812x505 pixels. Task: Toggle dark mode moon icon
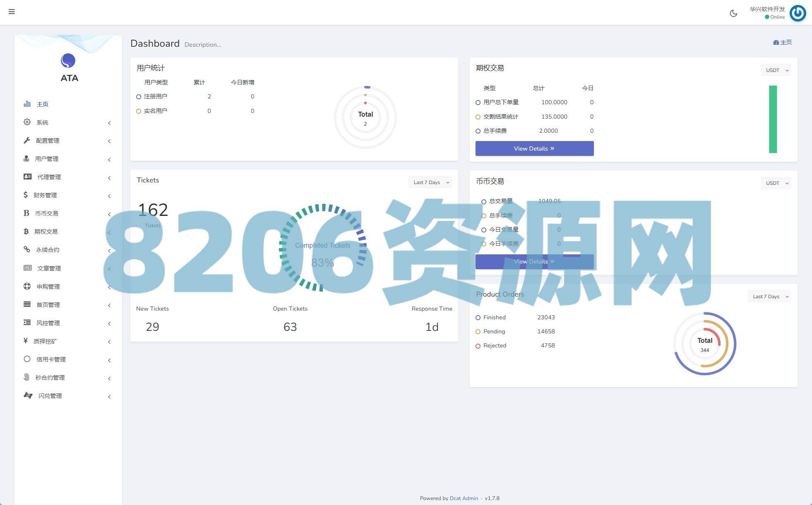coord(733,13)
